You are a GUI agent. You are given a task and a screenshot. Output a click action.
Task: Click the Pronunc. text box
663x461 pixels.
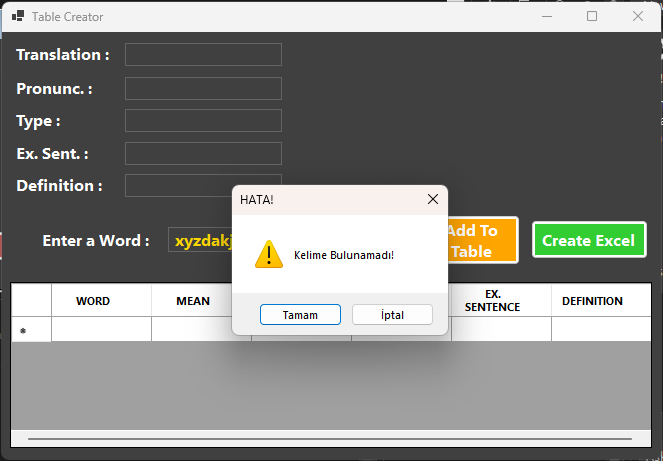[x=203, y=89]
